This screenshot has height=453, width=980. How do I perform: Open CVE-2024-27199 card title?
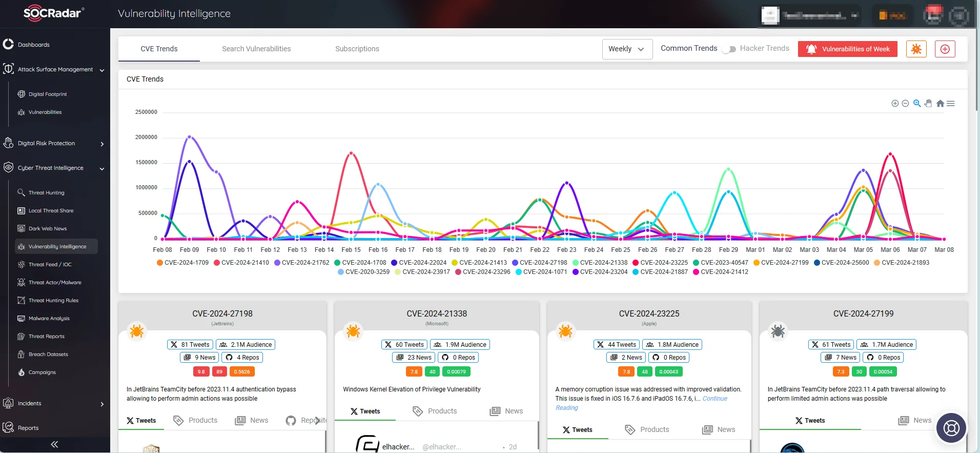[863, 314]
